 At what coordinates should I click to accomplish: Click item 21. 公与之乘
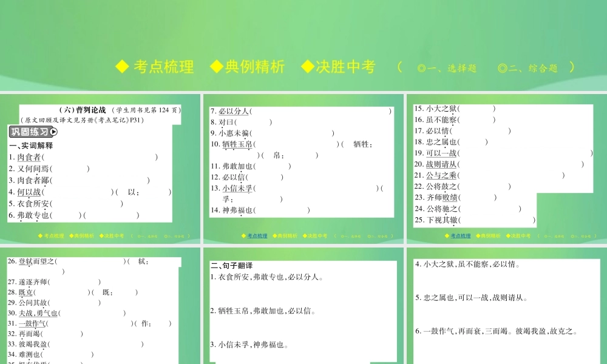tap(435, 175)
